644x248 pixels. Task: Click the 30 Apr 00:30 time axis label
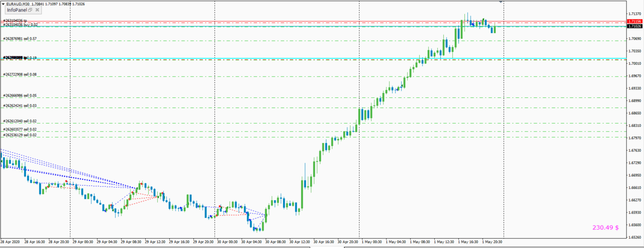point(227,242)
